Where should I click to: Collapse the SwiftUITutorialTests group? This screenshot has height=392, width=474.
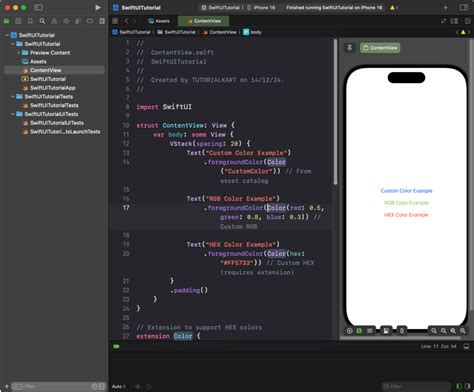[x=13, y=97]
